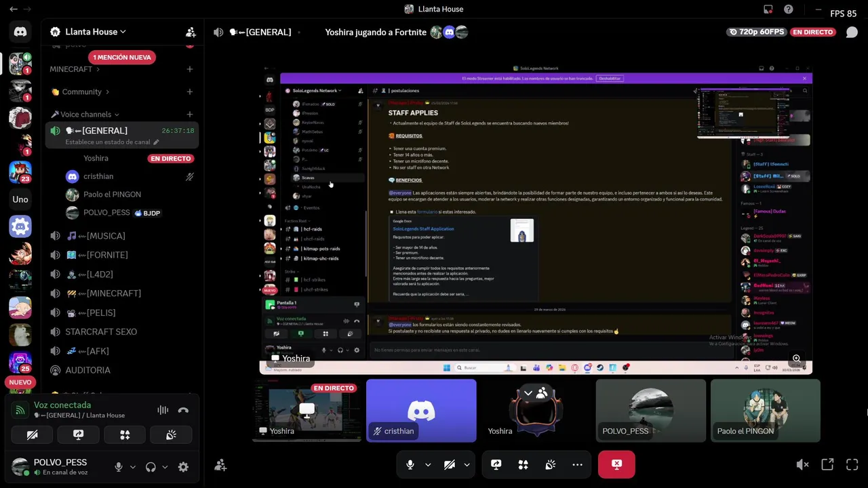Collapse the Community category
Image resolution: width=868 pixels, height=488 pixels.
point(80,91)
